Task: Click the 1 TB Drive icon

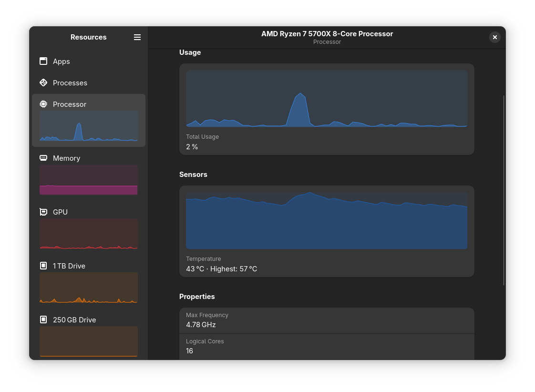Action: pos(43,266)
